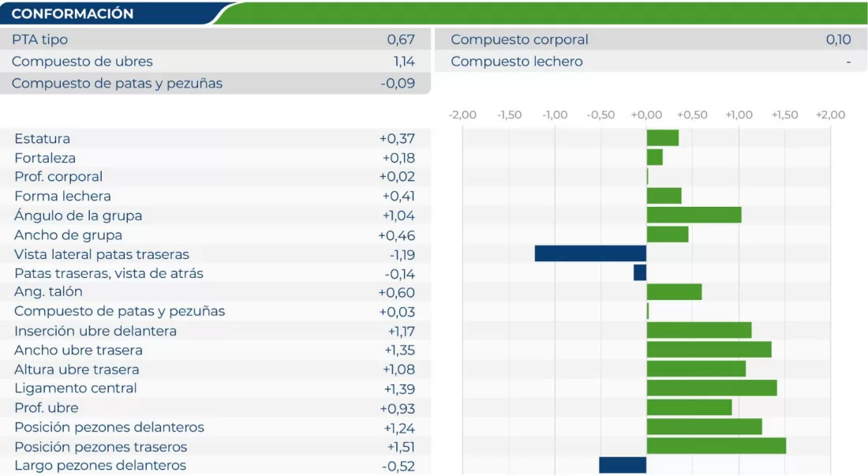868x476 pixels.
Task: Click the blue Largo pezones delanteros bar
Action: coord(623,465)
